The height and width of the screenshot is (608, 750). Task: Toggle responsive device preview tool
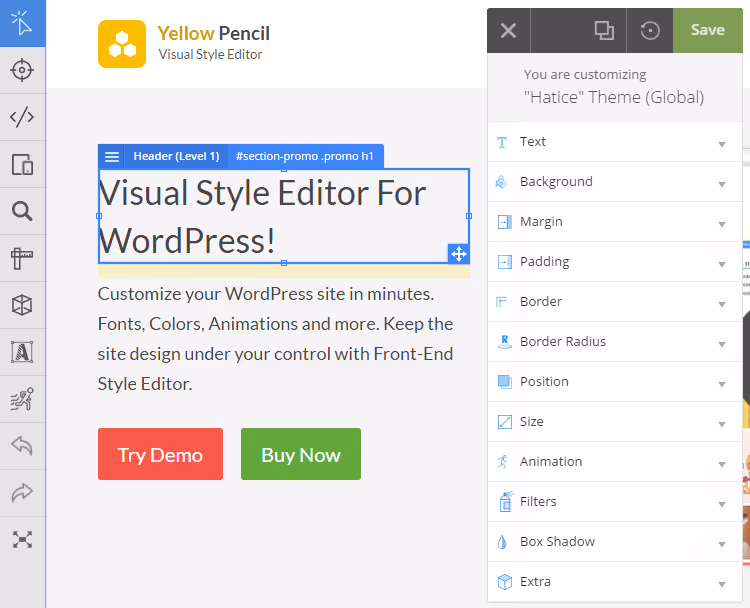(x=22, y=165)
